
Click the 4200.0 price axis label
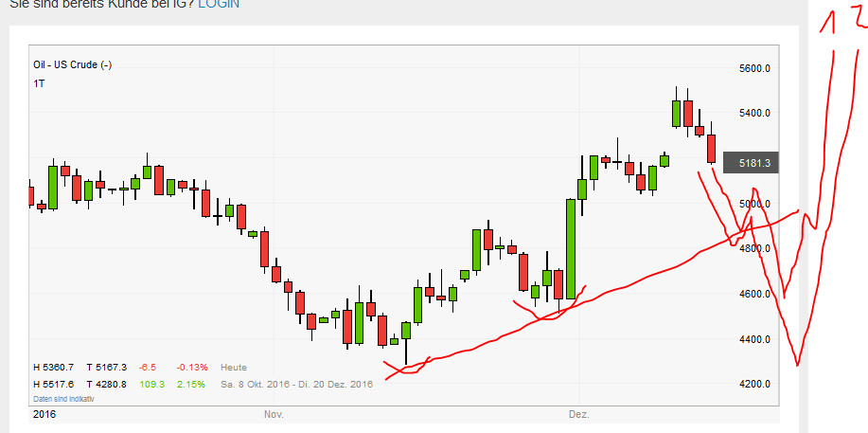click(x=754, y=384)
